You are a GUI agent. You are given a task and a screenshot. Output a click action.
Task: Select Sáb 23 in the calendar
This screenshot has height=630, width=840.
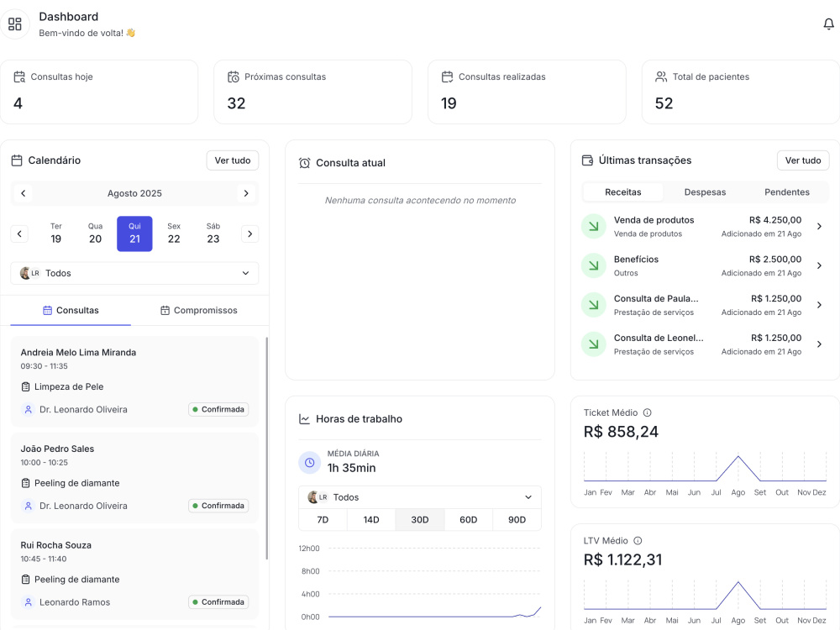tap(213, 234)
